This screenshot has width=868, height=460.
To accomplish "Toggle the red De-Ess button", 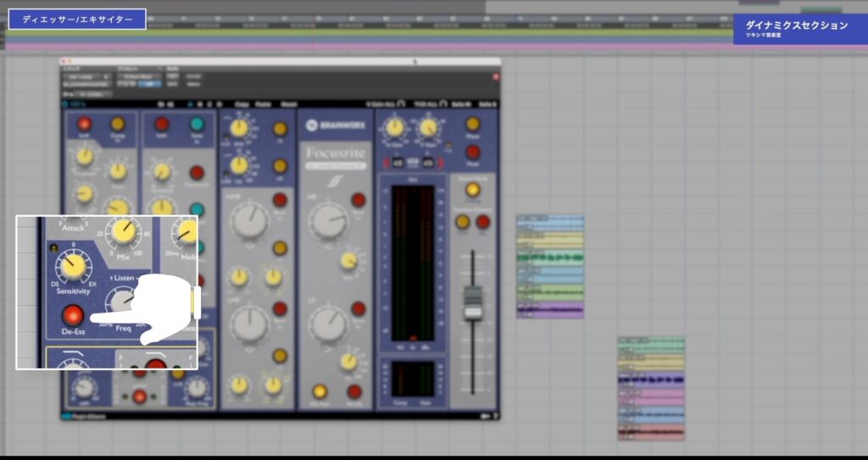I will click(73, 315).
